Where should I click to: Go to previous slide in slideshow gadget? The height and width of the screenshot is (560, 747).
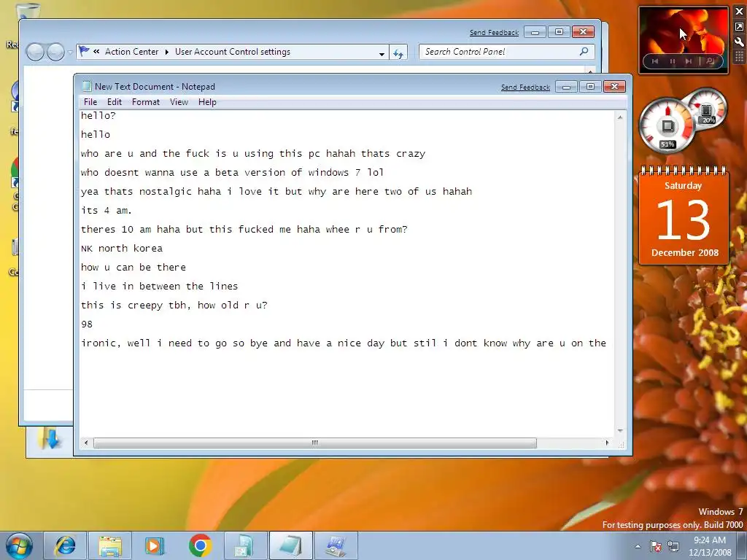(655, 61)
